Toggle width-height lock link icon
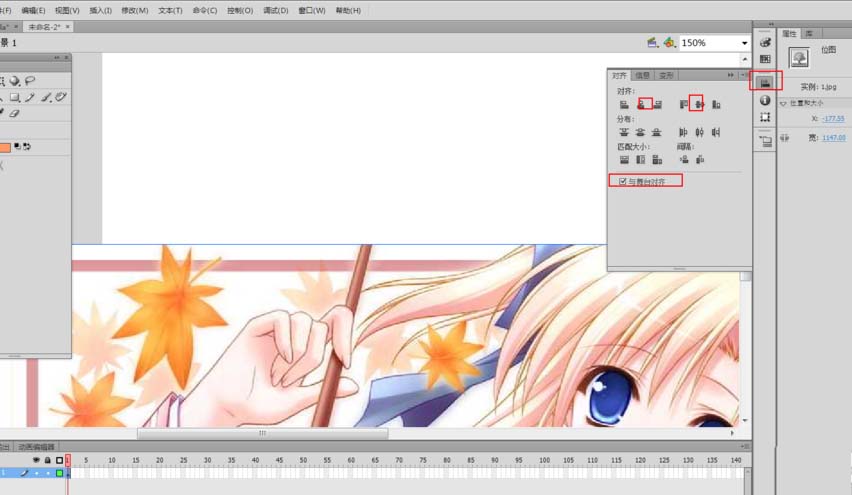Viewport: 852px width, 495px height. click(x=784, y=138)
